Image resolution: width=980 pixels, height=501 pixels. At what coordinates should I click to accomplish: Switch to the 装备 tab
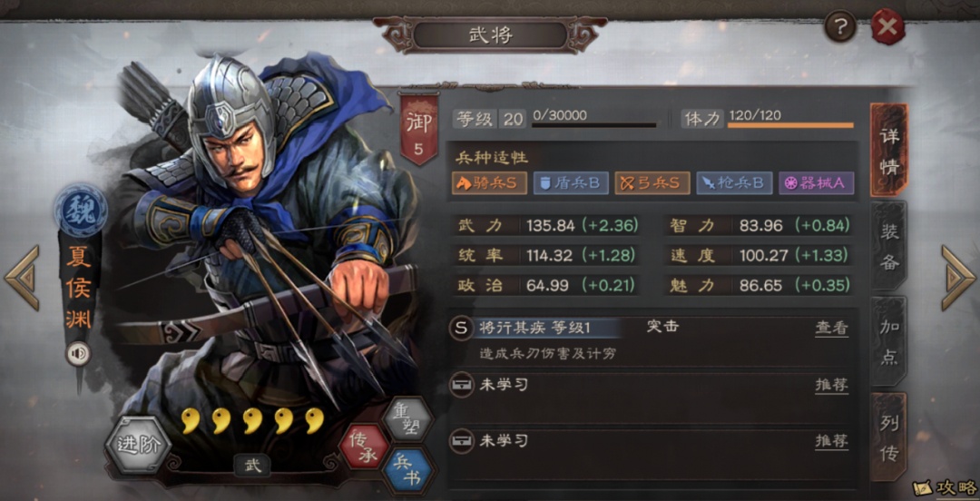point(888,247)
